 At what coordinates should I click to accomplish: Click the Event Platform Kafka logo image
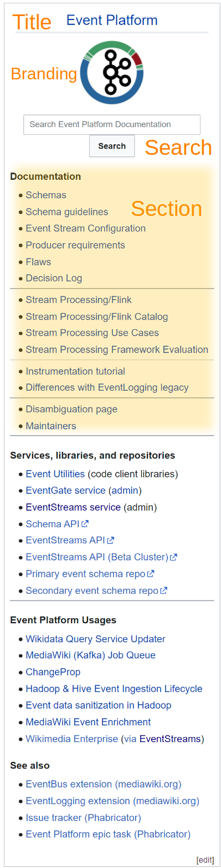pyautogui.click(x=111, y=73)
